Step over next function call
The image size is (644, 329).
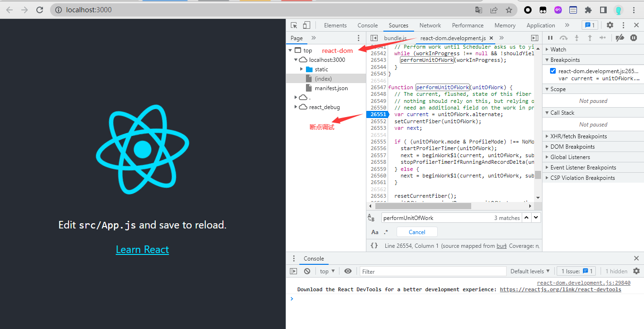(563, 38)
